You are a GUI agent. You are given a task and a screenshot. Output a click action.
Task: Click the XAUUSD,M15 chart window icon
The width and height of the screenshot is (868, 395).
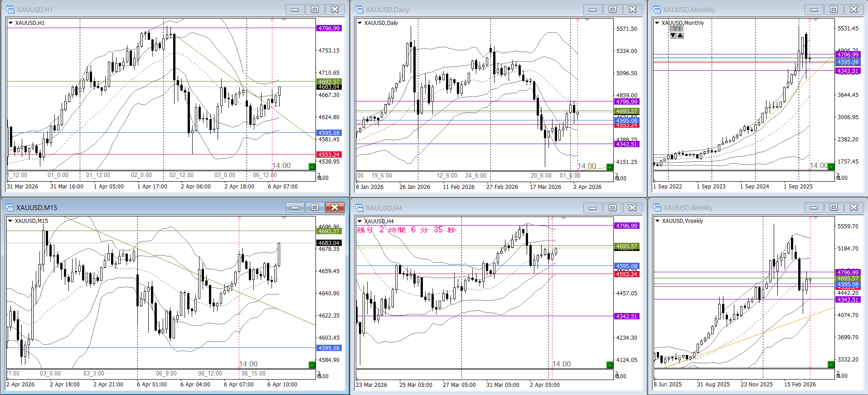tap(10, 207)
